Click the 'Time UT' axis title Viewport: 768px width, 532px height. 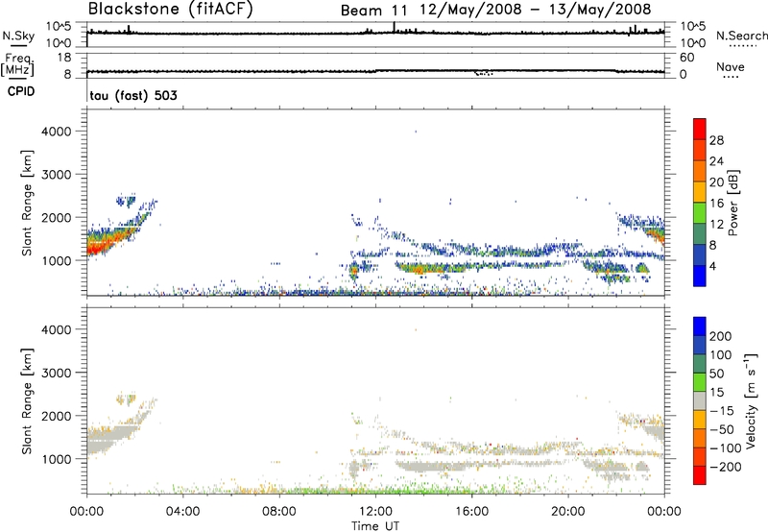375,525
